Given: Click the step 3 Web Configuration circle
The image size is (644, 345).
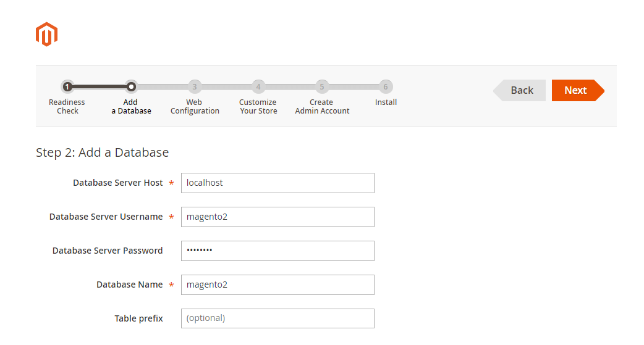Looking at the screenshot, I should coord(195,87).
